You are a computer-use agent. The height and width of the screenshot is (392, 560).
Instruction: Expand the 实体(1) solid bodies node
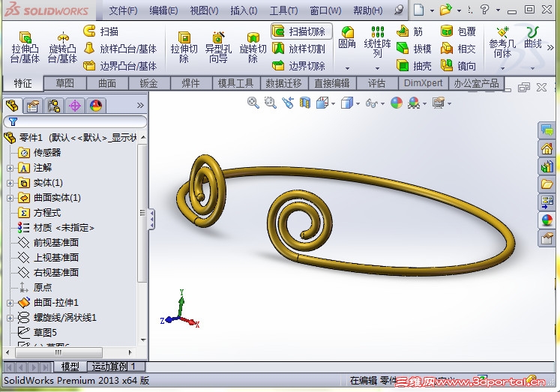[x=10, y=183]
